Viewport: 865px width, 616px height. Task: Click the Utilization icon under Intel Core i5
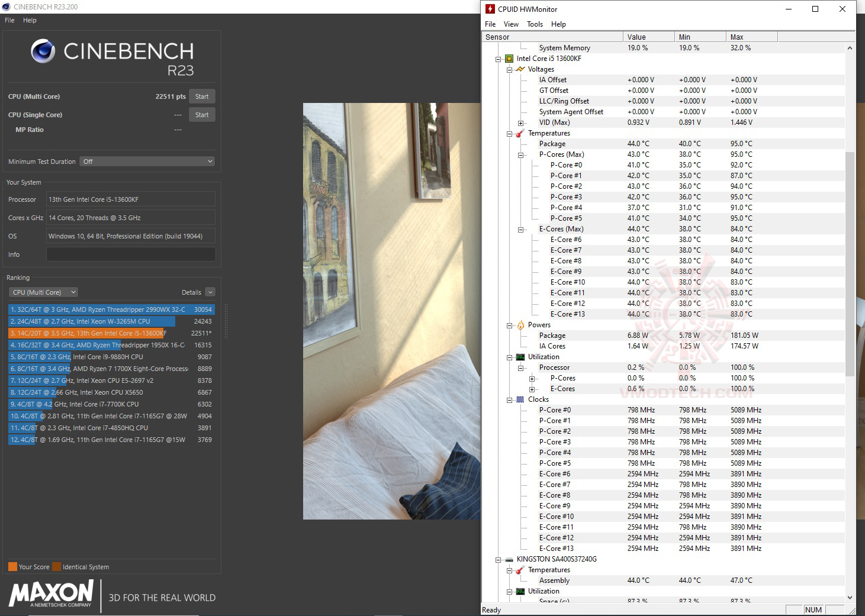click(520, 357)
